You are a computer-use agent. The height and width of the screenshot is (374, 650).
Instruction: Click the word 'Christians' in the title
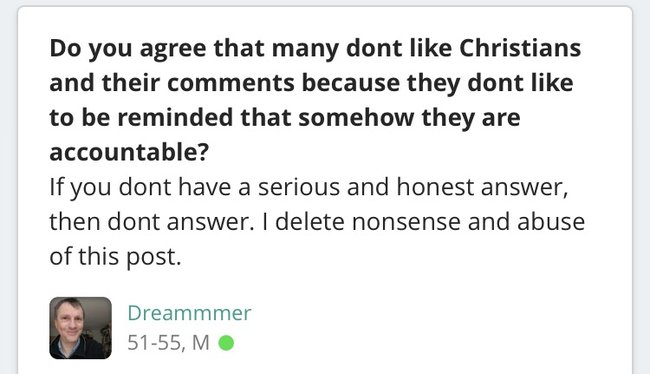point(520,48)
